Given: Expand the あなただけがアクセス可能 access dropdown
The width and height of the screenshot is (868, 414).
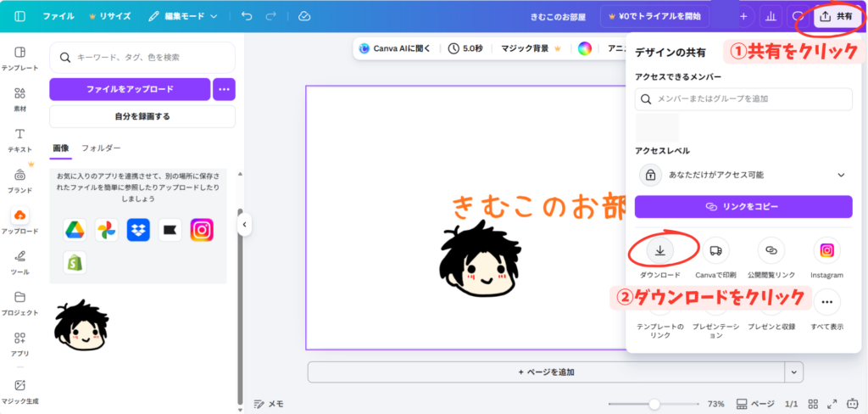Looking at the screenshot, I should [743, 175].
